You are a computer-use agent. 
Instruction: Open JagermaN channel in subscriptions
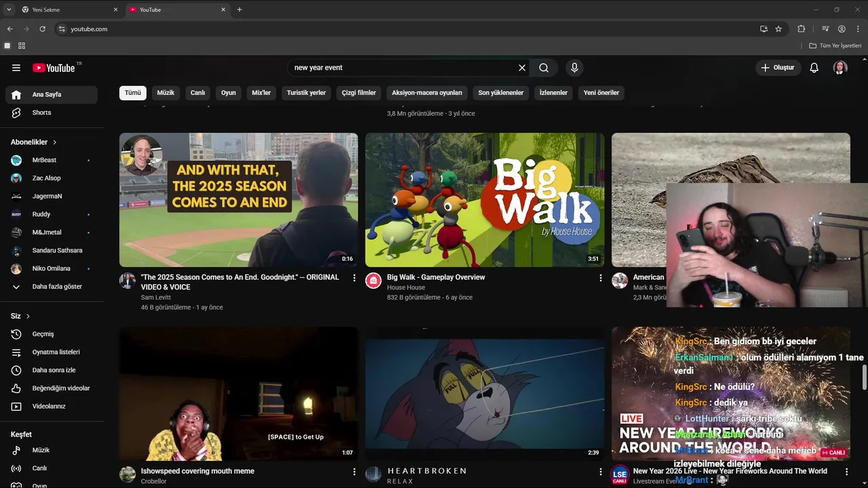click(x=52, y=196)
